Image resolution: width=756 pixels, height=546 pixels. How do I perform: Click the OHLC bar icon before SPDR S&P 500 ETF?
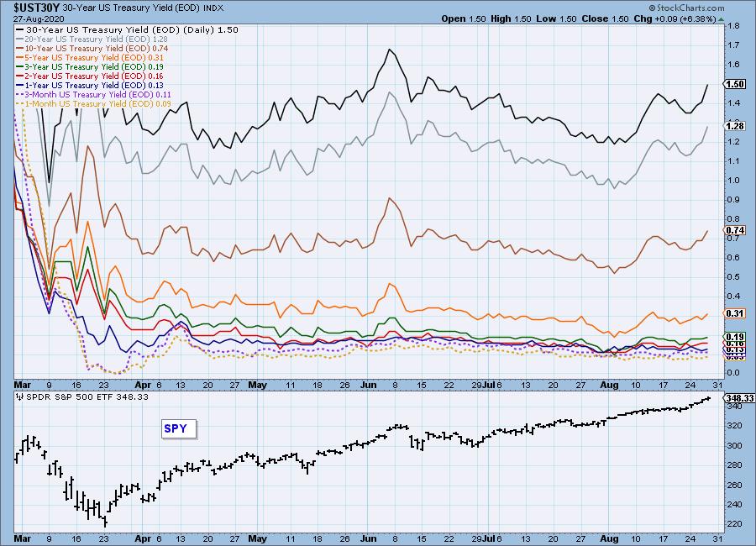[x=20, y=397]
